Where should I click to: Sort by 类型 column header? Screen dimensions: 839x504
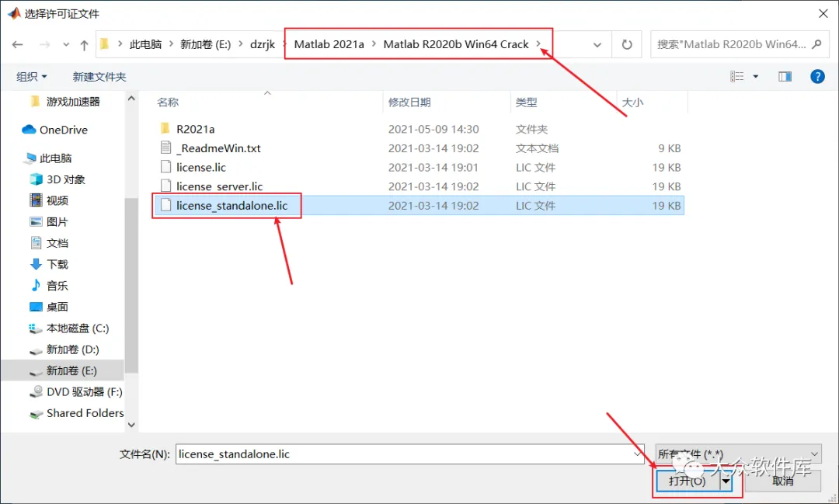pyautogui.click(x=527, y=103)
